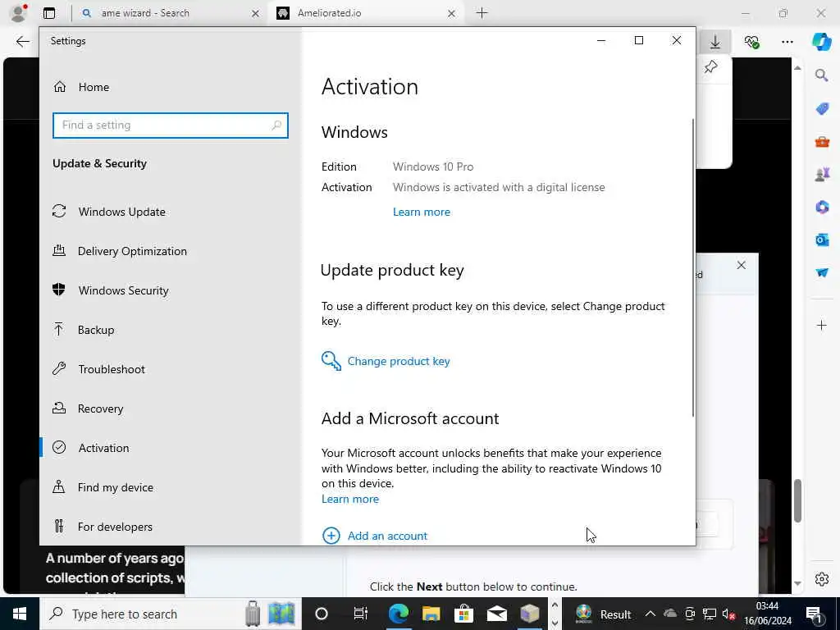The image size is (840, 630).
Task: Select Activation in Settings sidebar
Action: [x=90, y=448]
